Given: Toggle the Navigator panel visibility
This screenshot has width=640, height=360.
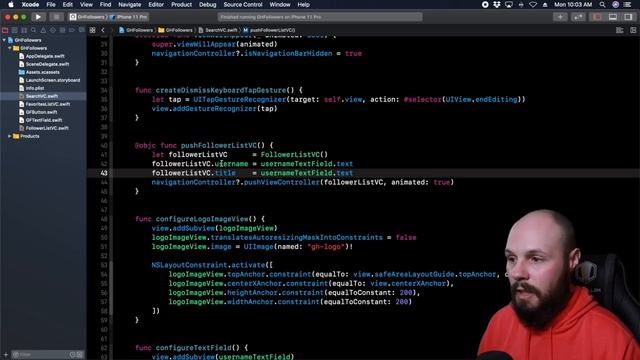Looking at the screenshot, I should tap(597, 17).
